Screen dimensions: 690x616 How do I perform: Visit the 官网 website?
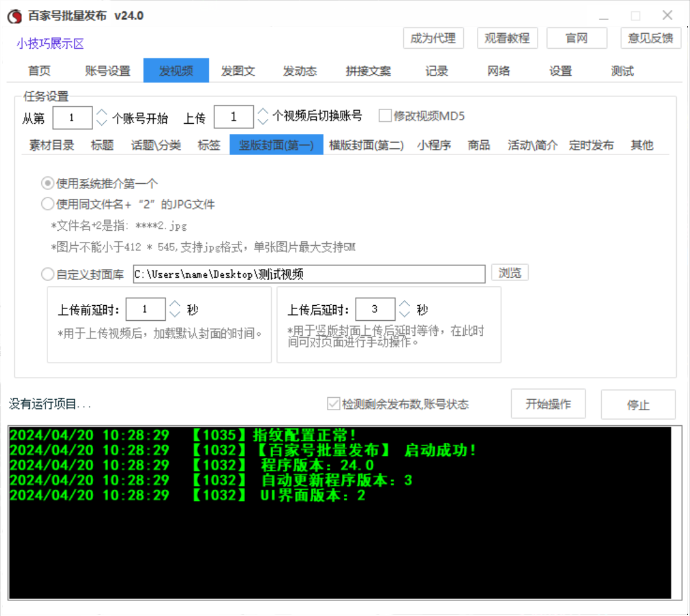point(576,38)
